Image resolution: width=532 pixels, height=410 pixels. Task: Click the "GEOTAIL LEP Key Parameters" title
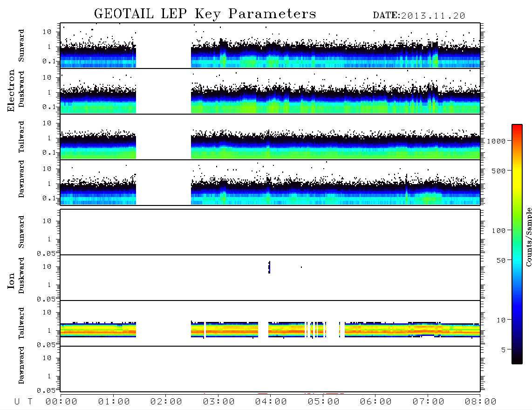point(205,14)
